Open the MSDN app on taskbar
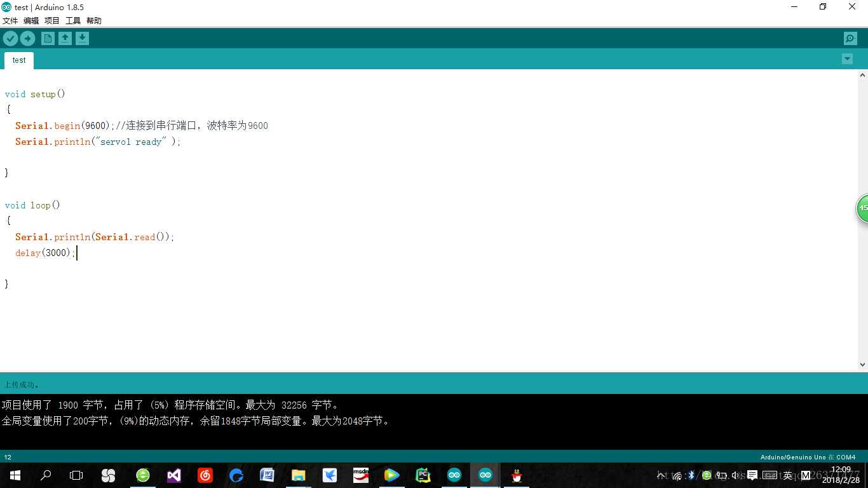This screenshot has height=488, width=868. point(361,475)
